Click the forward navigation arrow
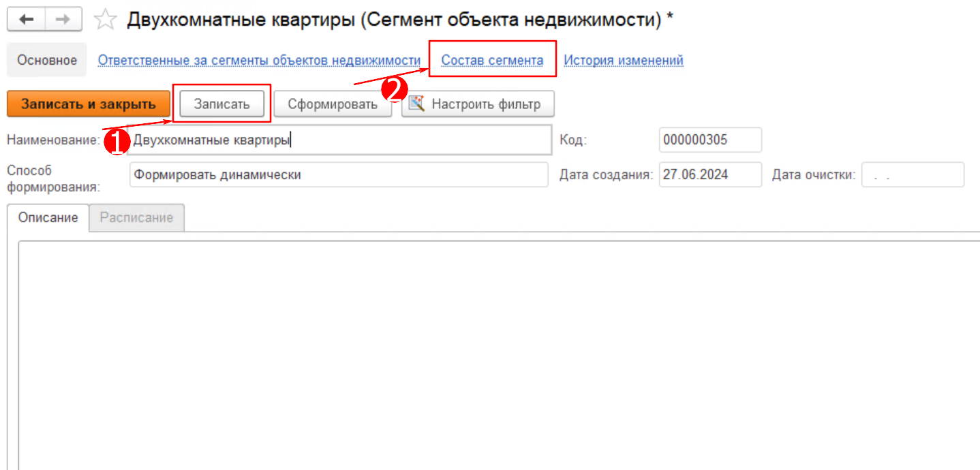This screenshot has width=980, height=470. [x=63, y=20]
